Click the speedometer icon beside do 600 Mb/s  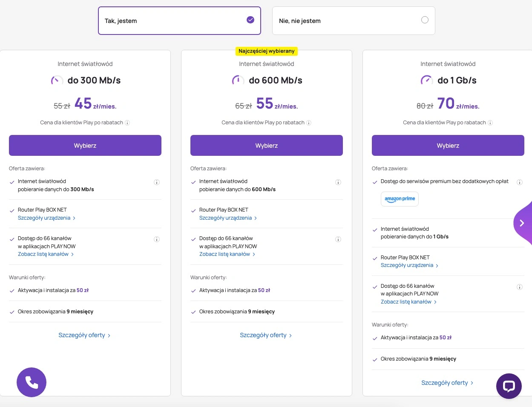(238, 80)
